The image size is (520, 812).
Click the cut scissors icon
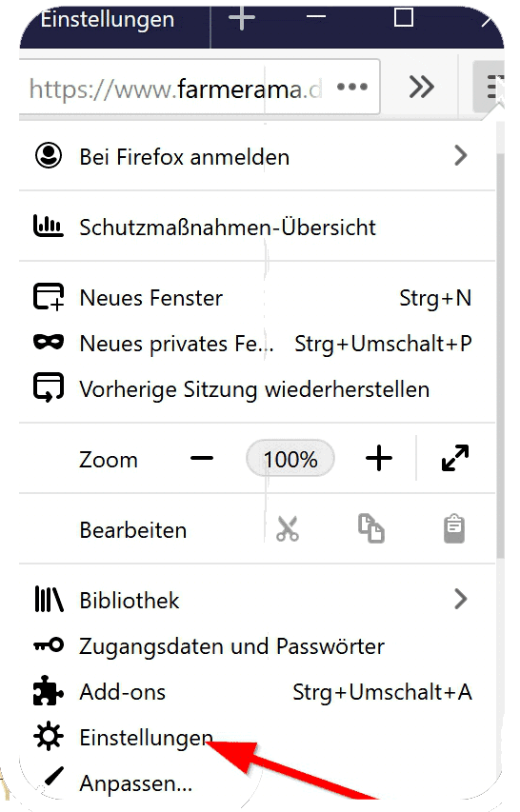(x=288, y=528)
